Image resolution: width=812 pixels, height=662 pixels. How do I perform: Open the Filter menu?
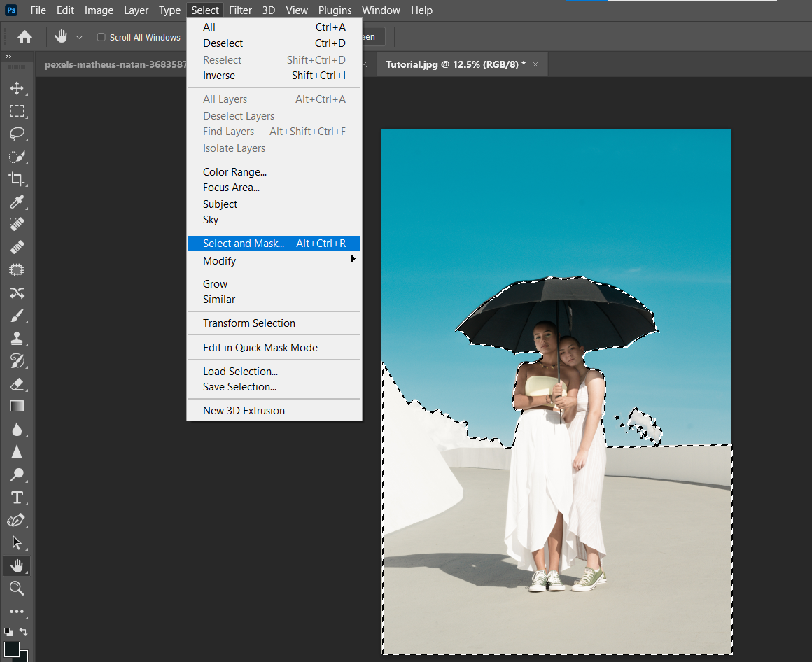(240, 10)
